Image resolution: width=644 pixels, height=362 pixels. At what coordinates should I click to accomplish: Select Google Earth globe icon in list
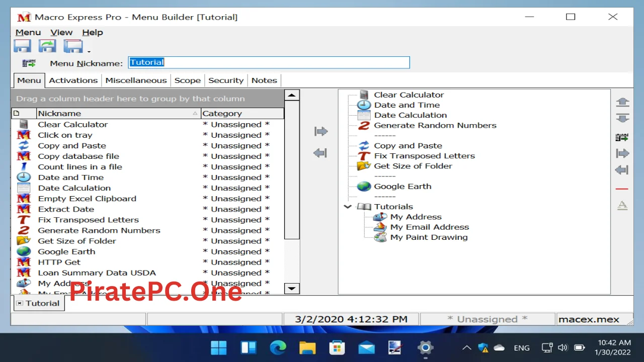[24, 251]
